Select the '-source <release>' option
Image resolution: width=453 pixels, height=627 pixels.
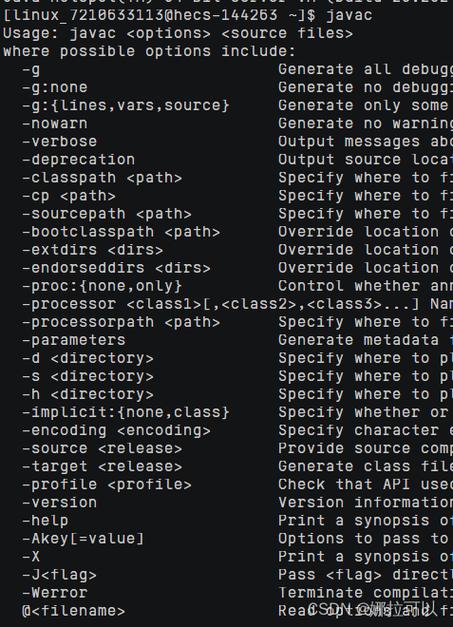pos(102,449)
